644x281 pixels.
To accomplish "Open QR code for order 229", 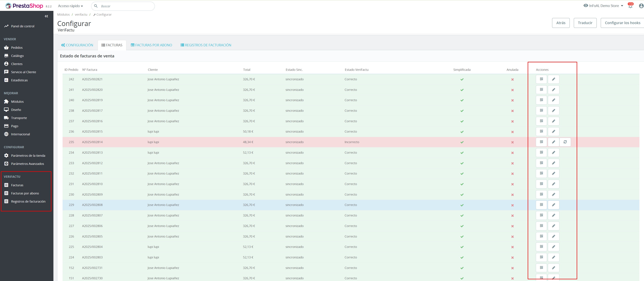I will (x=541, y=205).
